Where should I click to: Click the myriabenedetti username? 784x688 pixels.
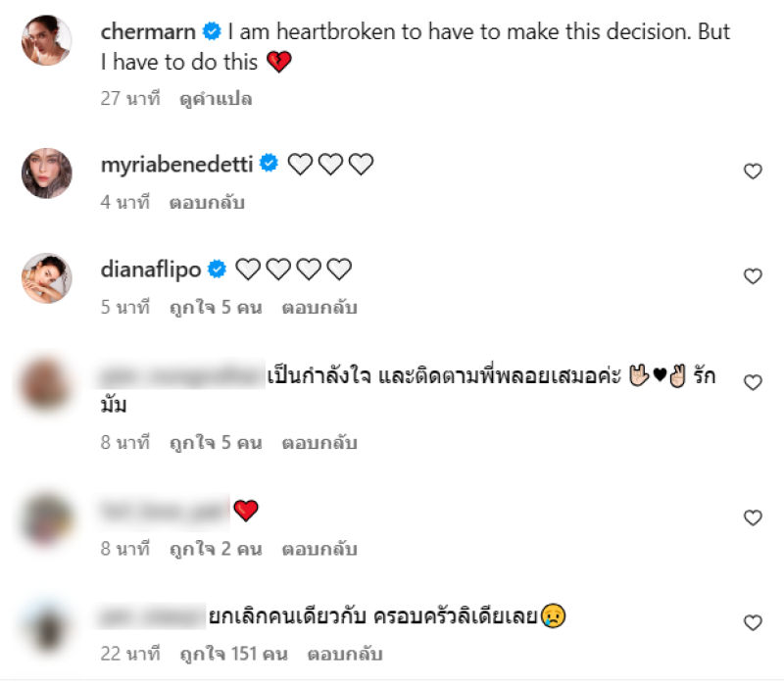177,165
